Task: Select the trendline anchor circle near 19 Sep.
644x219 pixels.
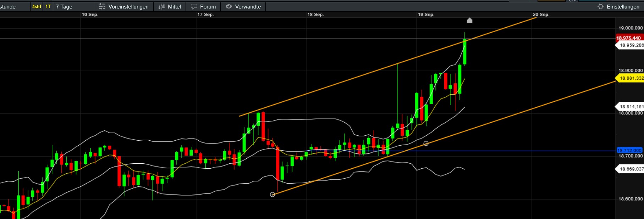Action: 426,144
